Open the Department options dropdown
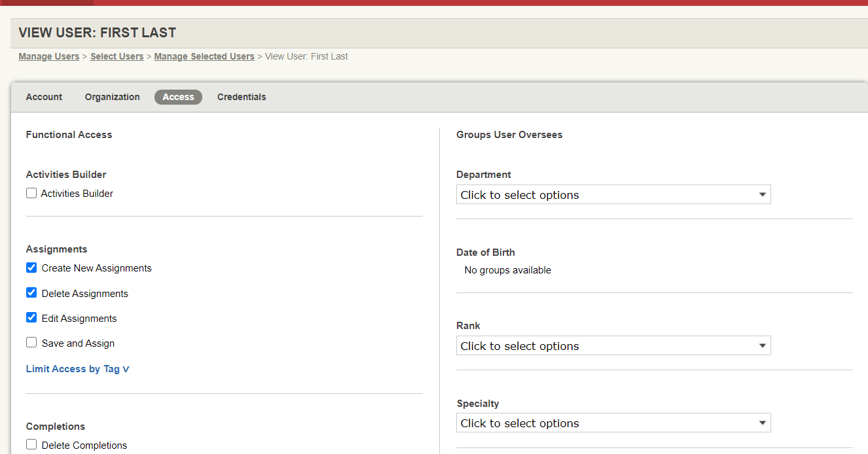 [x=613, y=194]
